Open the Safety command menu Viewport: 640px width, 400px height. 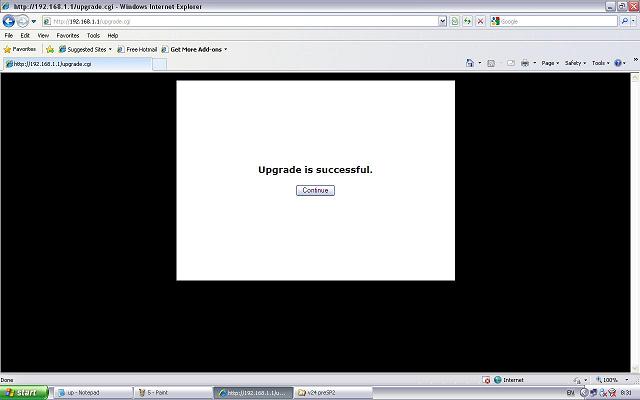(x=575, y=63)
